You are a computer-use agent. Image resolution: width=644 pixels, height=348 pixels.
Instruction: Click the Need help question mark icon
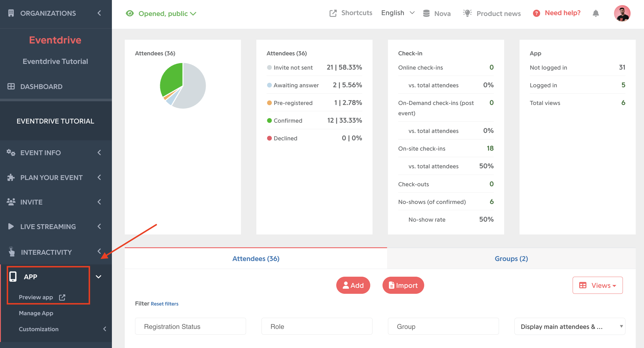tap(536, 13)
